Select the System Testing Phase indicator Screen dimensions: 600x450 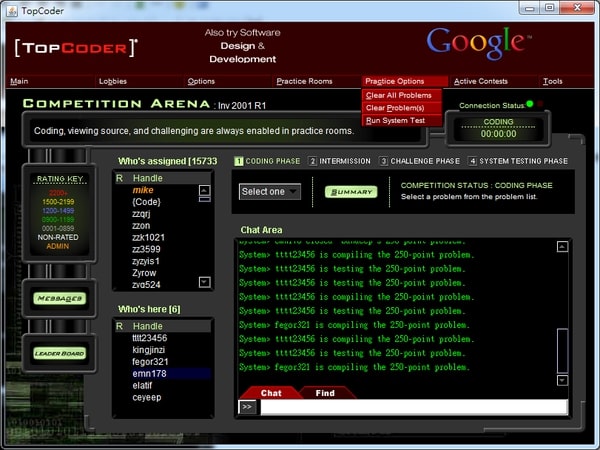click(518, 161)
